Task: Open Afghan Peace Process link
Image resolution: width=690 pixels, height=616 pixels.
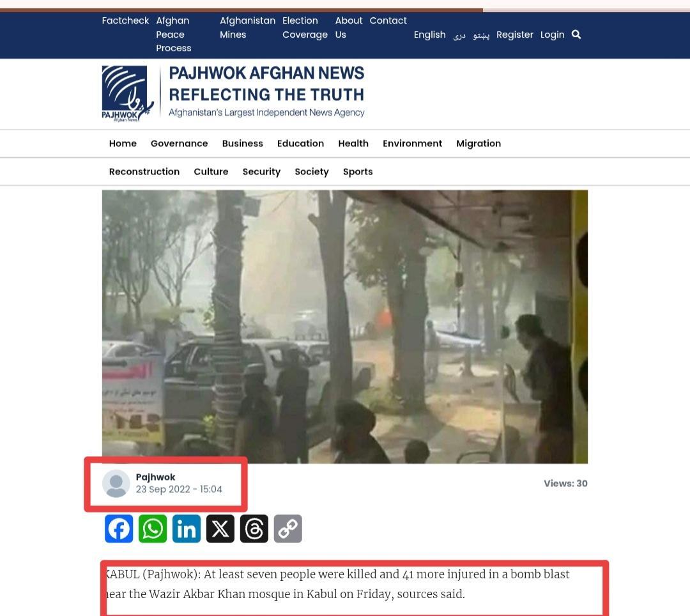Action: click(x=173, y=35)
